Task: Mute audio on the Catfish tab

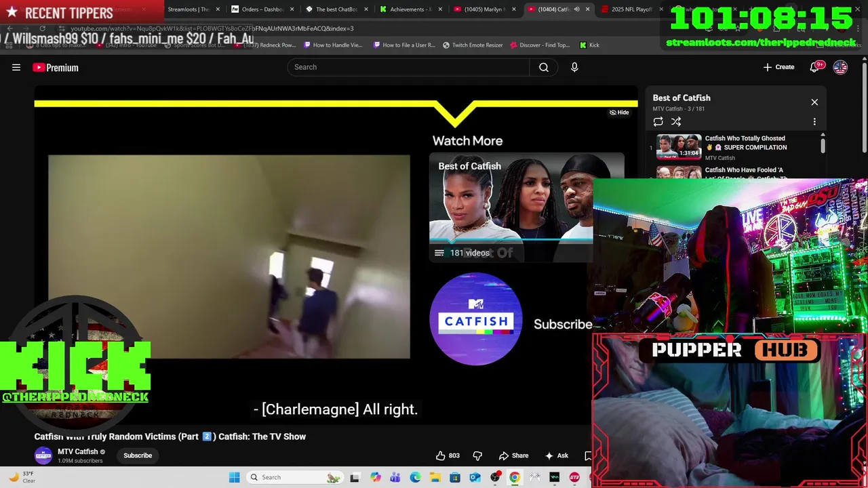Action: click(x=576, y=9)
